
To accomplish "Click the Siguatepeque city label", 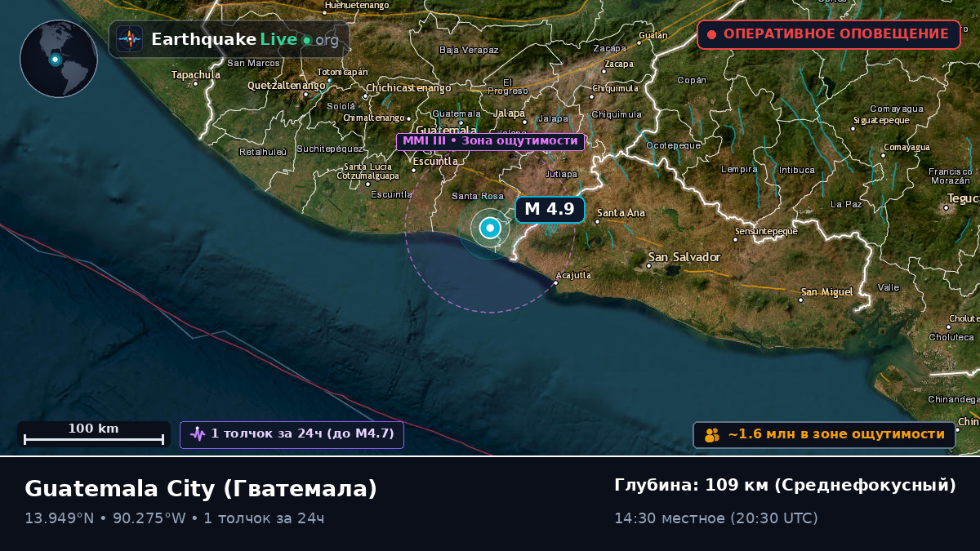I will (x=881, y=120).
